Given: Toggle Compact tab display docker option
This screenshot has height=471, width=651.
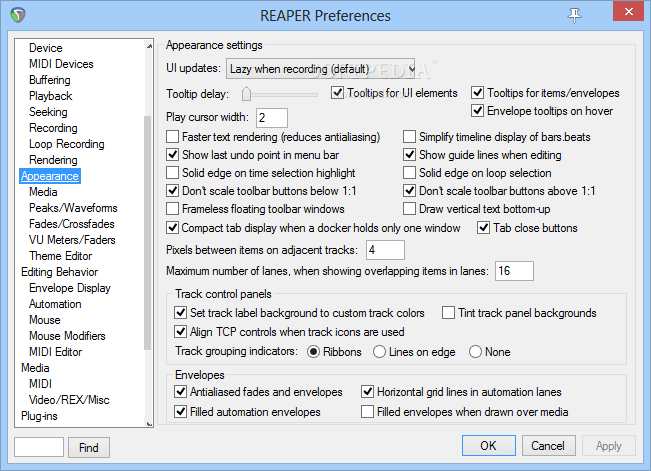Looking at the screenshot, I should [172, 228].
